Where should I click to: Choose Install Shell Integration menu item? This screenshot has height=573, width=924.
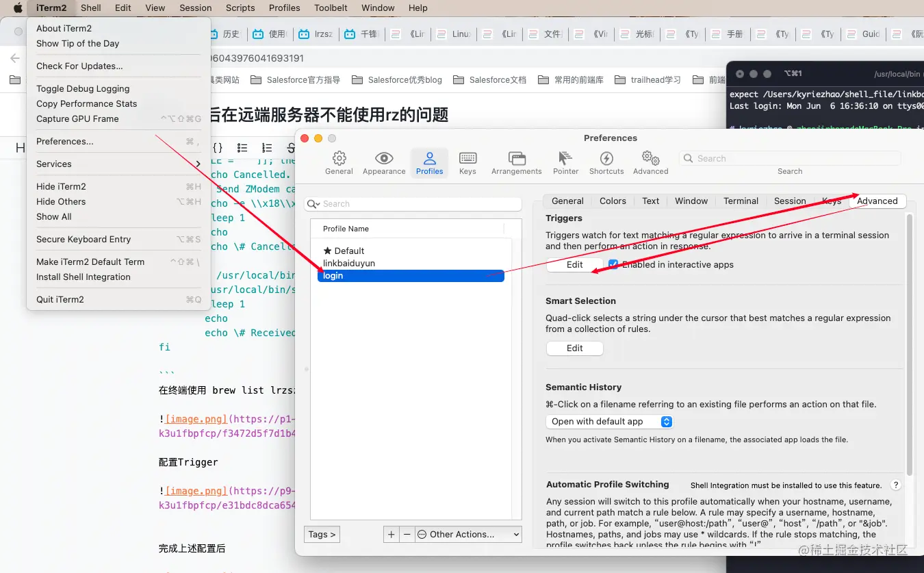pyautogui.click(x=118, y=277)
